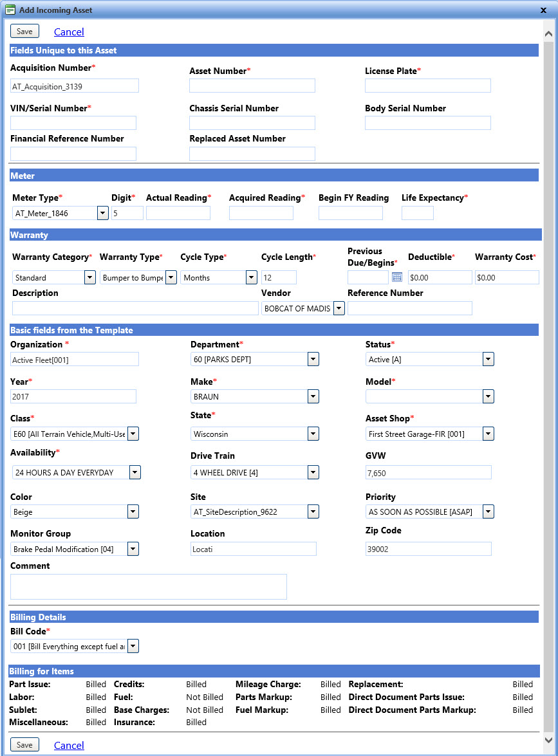Focus the Acquired Reading field
558x756 pixels.
pos(261,213)
